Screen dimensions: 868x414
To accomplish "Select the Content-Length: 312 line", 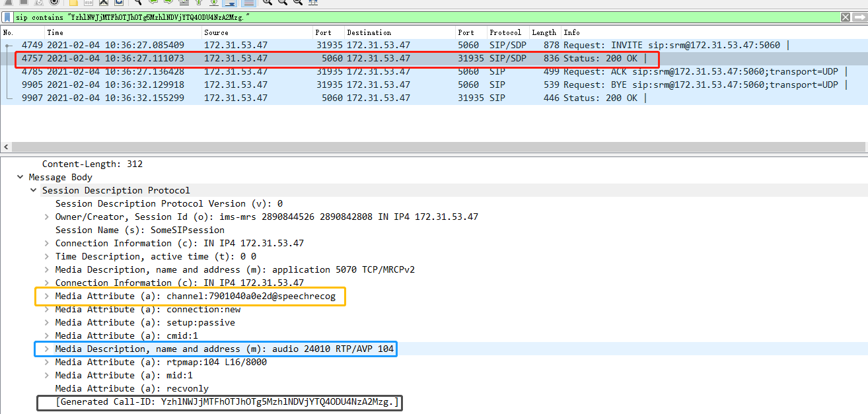I will click(x=92, y=164).
